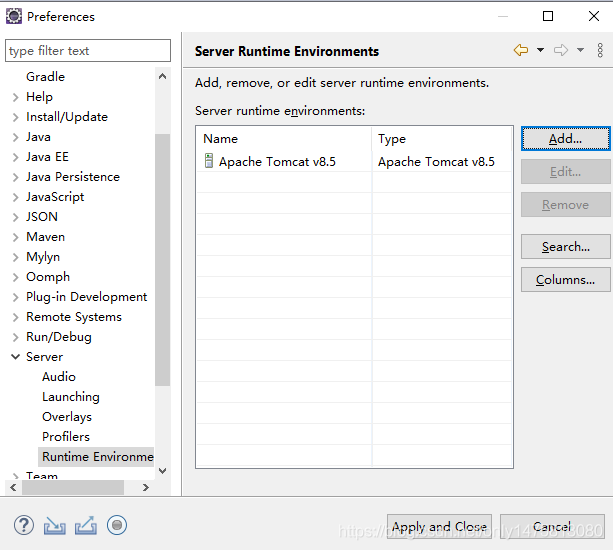613x550 pixels.
Task: Click the tree's vertical scrollbar
Action: (x=162, y=260)
